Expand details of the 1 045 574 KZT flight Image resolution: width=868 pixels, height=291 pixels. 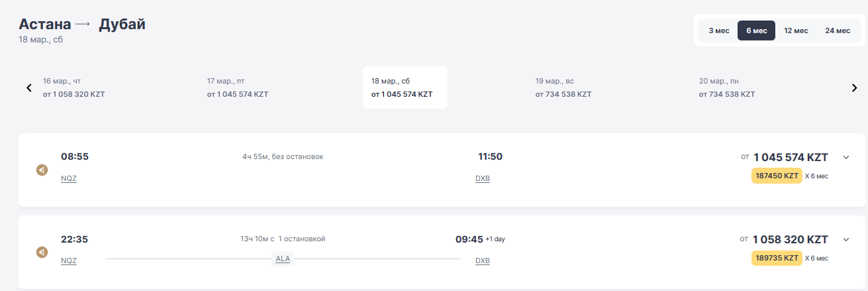[845, 157]
